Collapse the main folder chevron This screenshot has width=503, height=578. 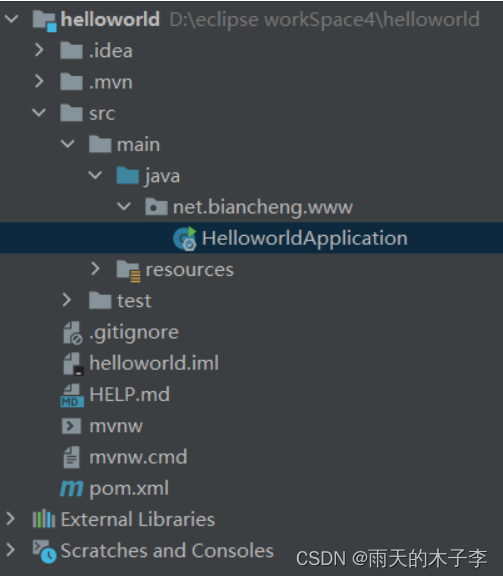click(67, 144)
